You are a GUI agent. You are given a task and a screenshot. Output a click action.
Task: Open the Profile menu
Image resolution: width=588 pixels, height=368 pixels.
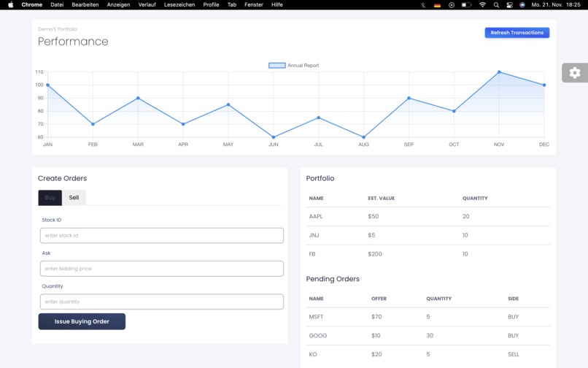(211, 5)
